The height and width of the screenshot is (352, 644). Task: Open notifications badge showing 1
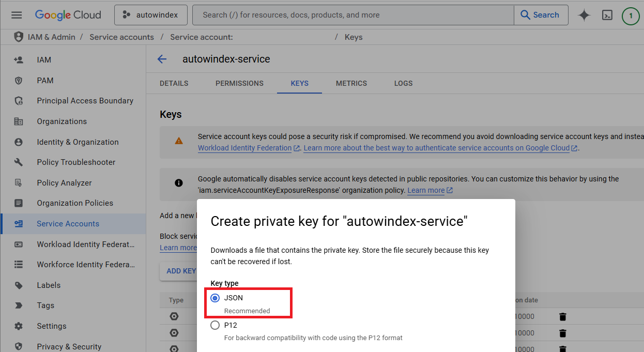coord(631,16)
